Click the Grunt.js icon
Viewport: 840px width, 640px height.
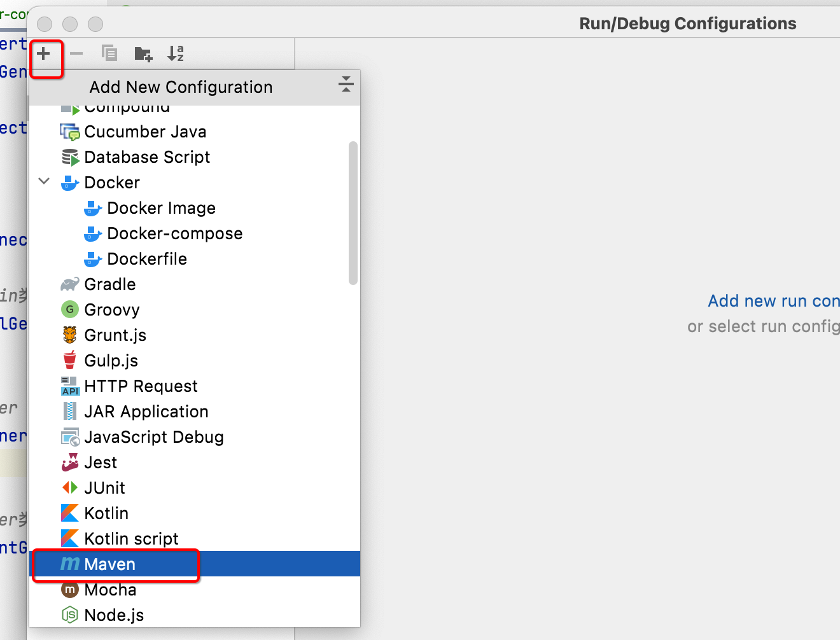(x=70, y=335)
